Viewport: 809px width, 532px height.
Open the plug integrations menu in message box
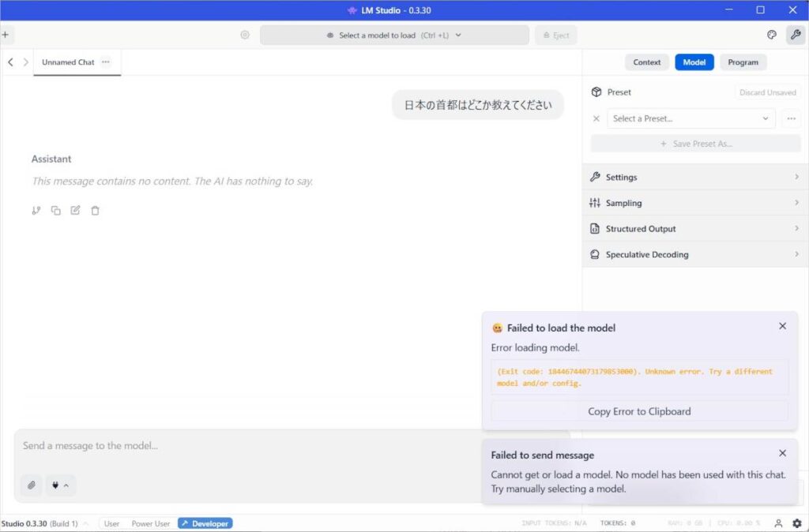tap(60, 485)
